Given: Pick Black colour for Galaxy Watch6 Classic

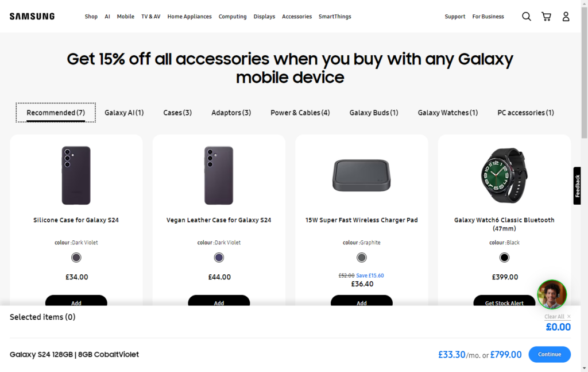Looking at the screenshot, I should point(504,258).
